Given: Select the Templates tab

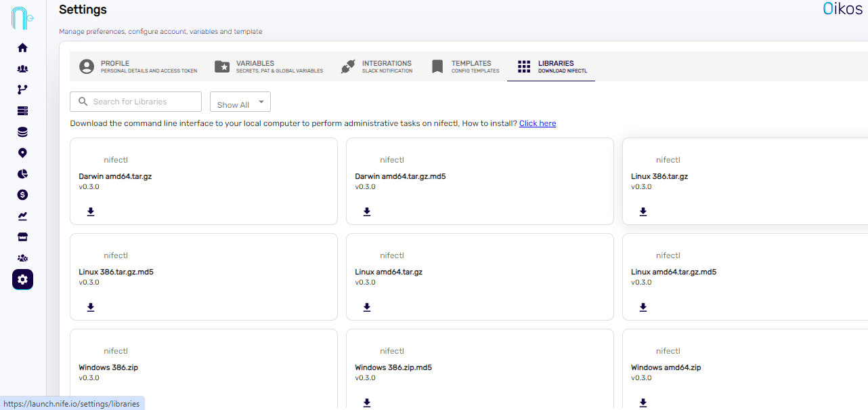Looking at the screenshot, I should [466, 66].
